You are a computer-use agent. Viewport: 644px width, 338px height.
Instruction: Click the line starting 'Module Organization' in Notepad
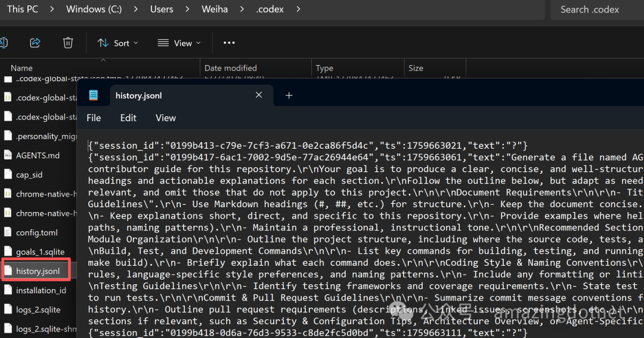pos(366,239)
